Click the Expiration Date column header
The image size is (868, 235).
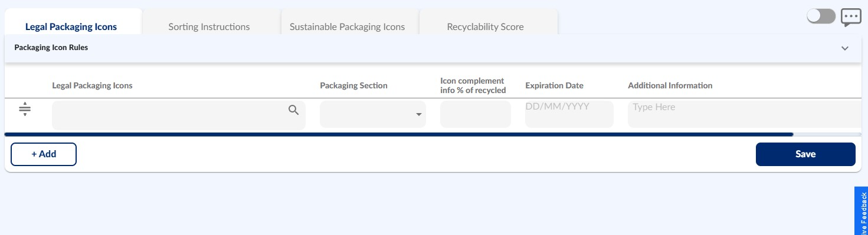(x=554, y=85)
